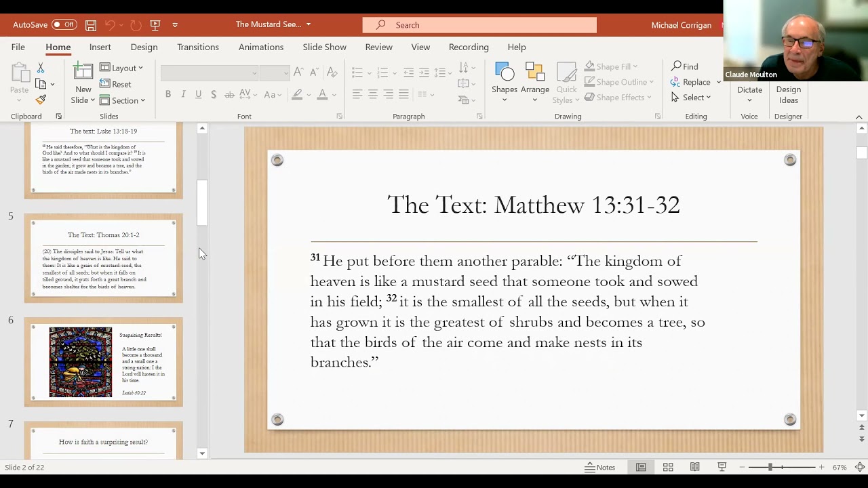Screen dimensions: 868x488
Task: Collapse the ribbon chevron
Action: tap(859, 117)
